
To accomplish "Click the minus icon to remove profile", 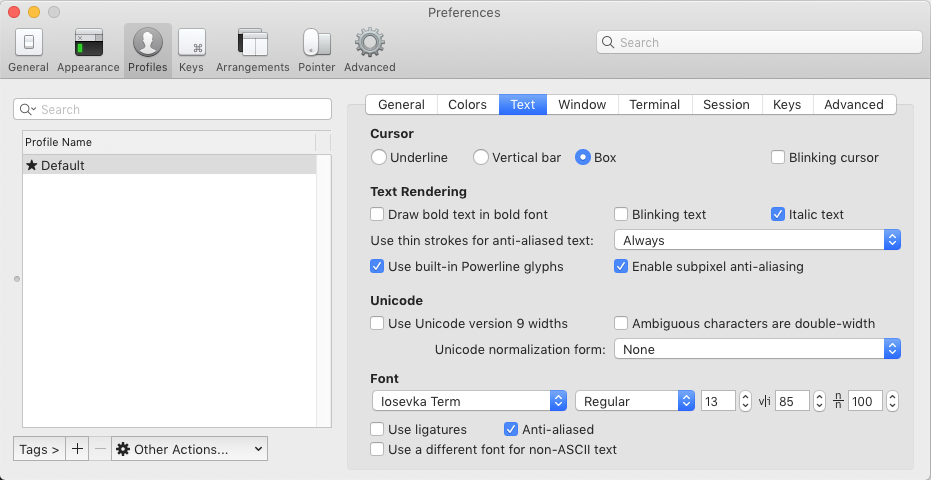I will click(100, 449).
